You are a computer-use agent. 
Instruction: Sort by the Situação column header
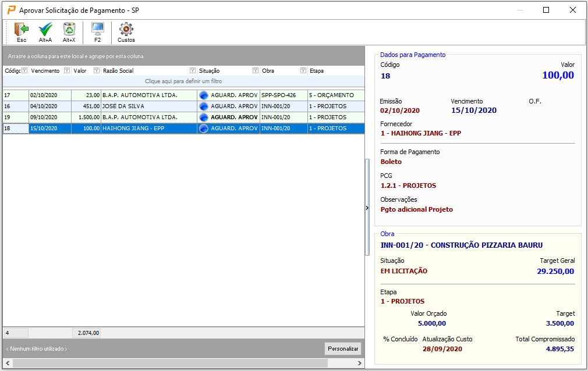tap(209, 70)
